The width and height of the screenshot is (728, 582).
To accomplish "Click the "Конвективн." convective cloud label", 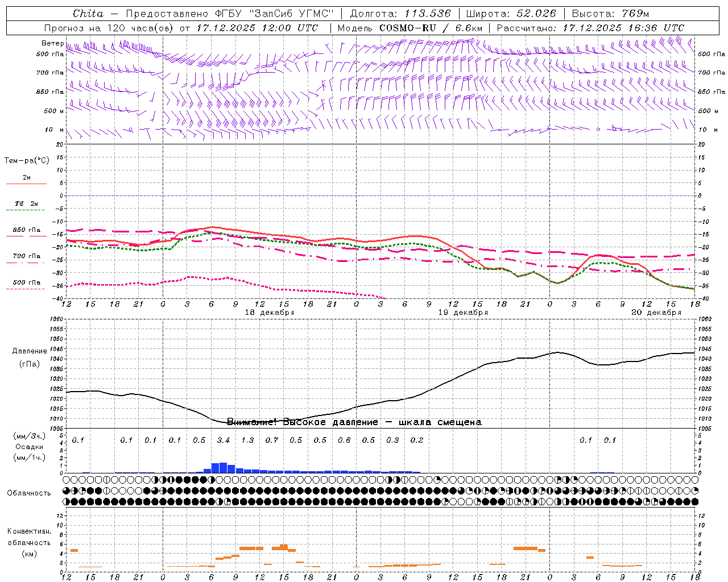I will point(29,531).
